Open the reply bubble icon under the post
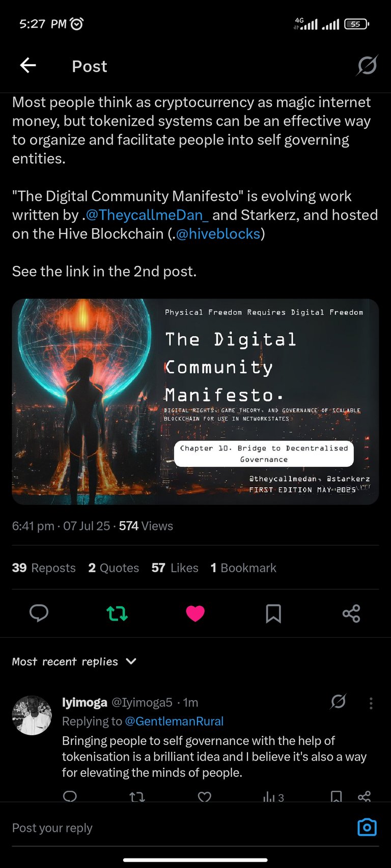The height and width of the screenshot is (868, 391). click(39, 613)
